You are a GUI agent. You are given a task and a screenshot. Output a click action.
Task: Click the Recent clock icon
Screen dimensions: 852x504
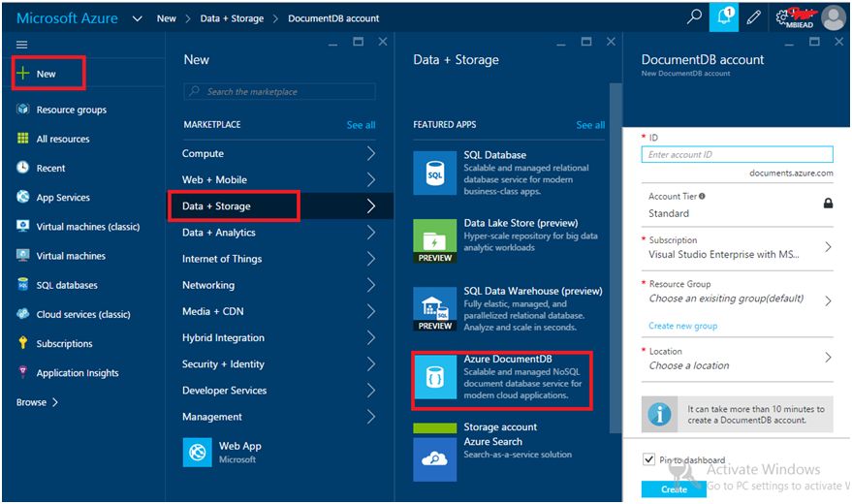pos(23,168)
